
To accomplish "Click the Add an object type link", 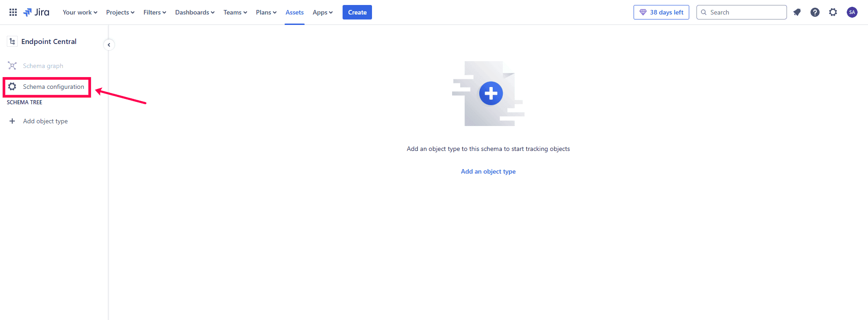I will point(488,171).
